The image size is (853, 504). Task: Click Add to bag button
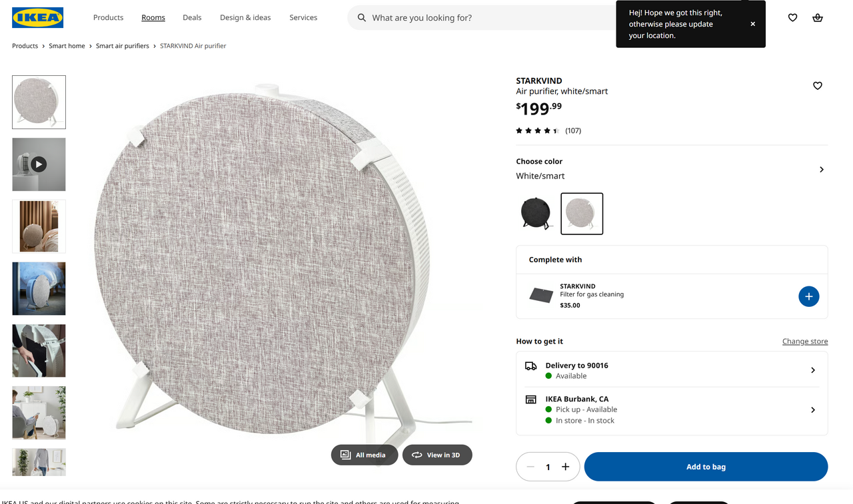coord(706,467)
